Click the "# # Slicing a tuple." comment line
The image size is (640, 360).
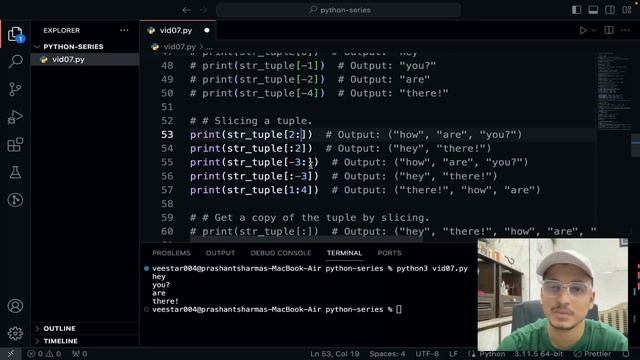251,121
